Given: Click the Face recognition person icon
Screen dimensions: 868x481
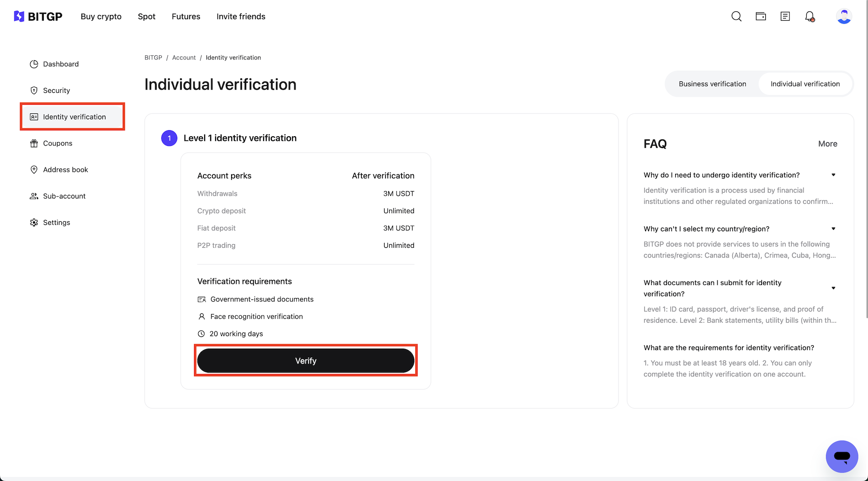Looking at the screenshot, I should tap(201, 316).
